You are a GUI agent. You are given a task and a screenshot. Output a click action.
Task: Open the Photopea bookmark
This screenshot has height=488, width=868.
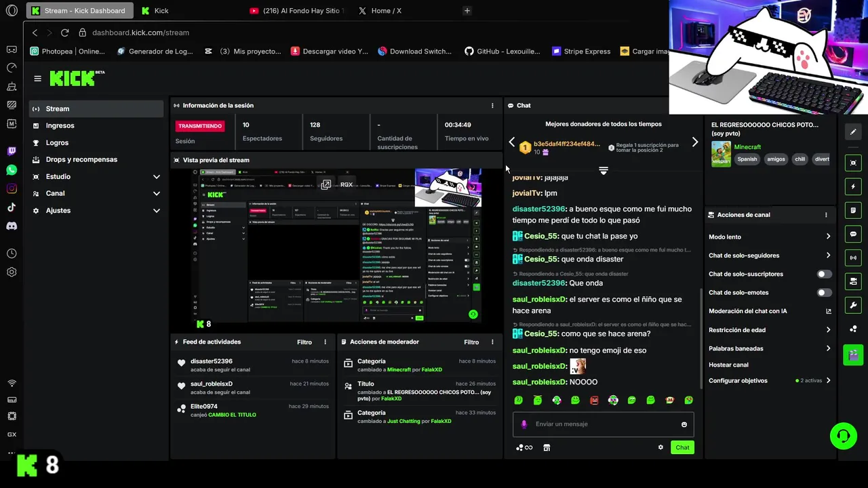[68, 51]
